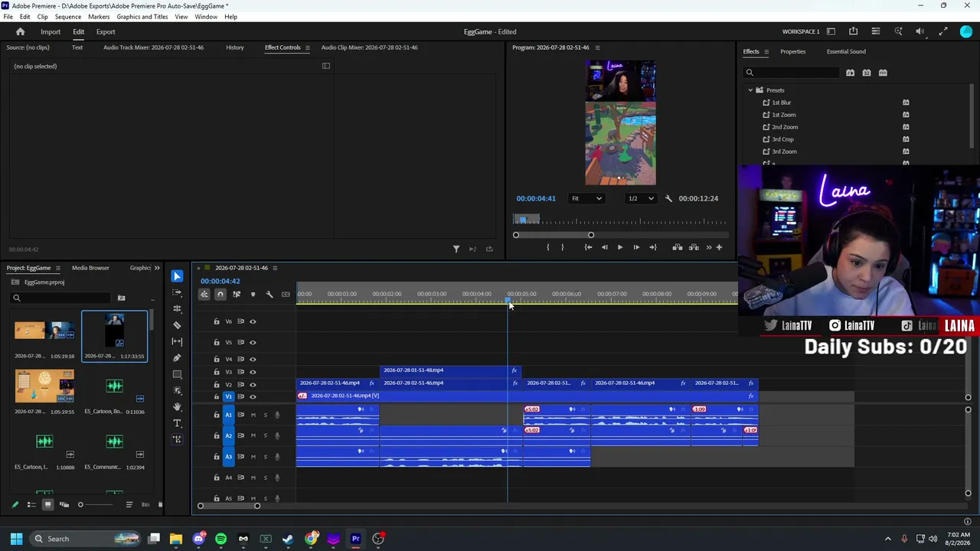Select the Pen tool

point(177,357)
